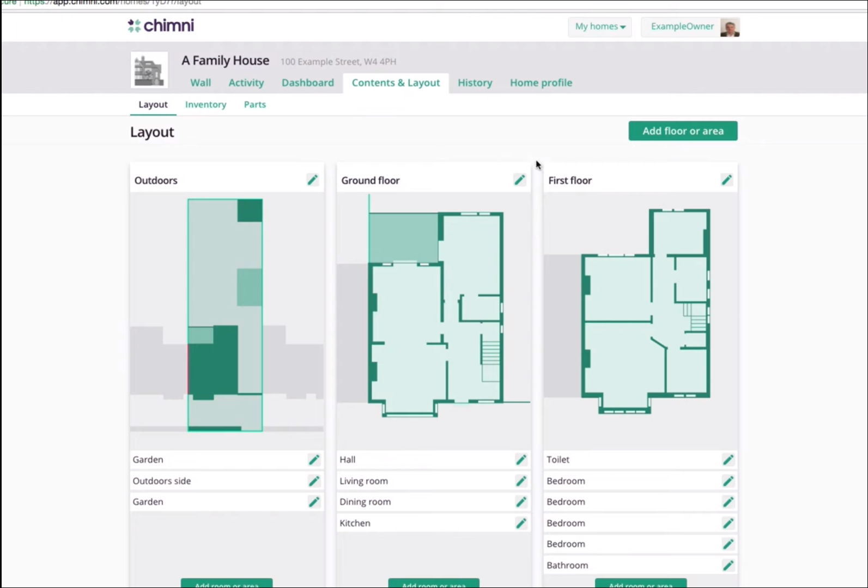Edit the Living room pencil icon

click(521, 481)
